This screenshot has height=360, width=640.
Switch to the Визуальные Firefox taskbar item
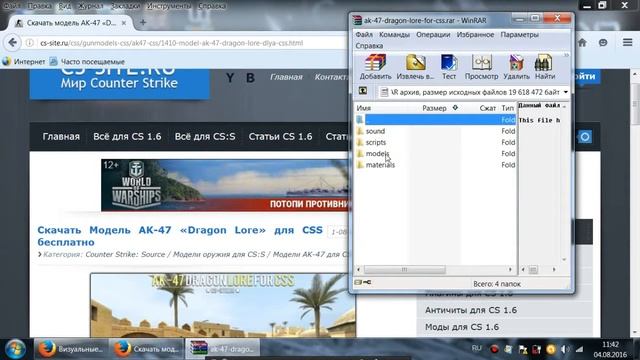pyautogui.click(x=71, y=349)
